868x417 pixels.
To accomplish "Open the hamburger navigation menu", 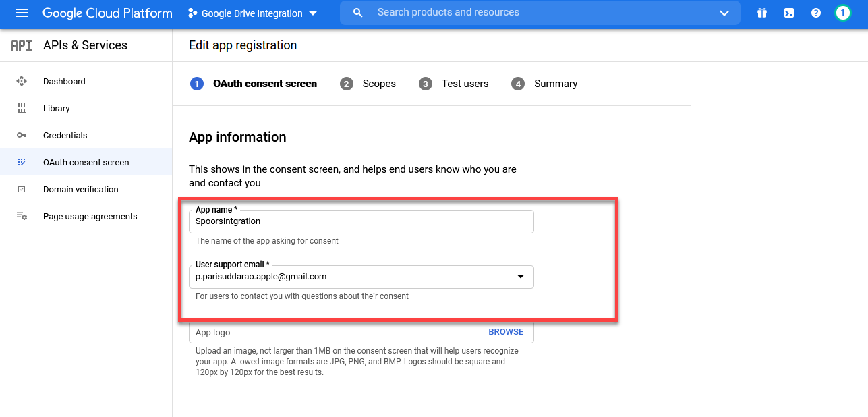I will (x=22, y=13).
